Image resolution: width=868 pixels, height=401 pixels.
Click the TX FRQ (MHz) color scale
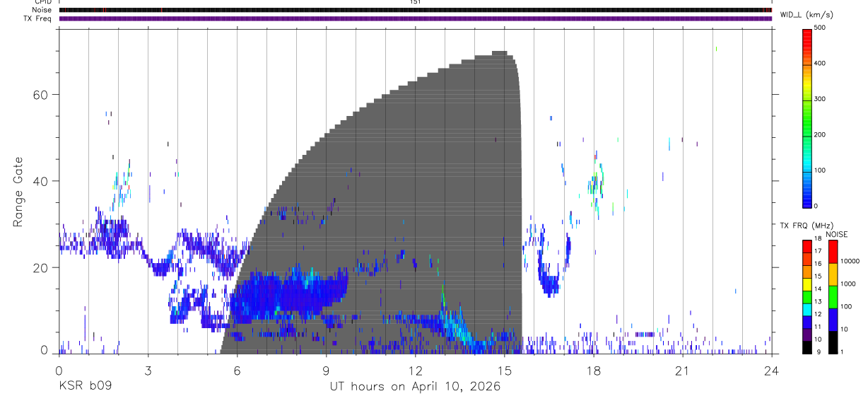[x=807, y=297]
